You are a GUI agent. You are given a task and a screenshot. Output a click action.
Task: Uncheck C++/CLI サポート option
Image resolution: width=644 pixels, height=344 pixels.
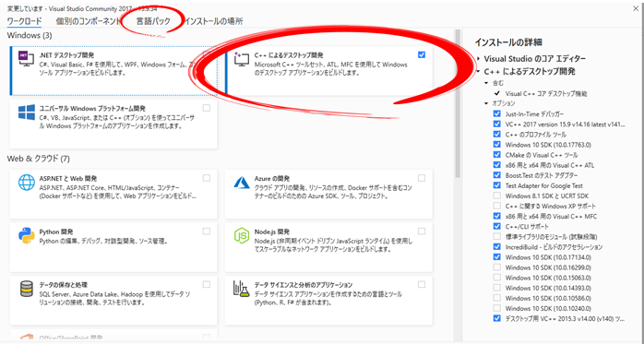coord(497,226)
